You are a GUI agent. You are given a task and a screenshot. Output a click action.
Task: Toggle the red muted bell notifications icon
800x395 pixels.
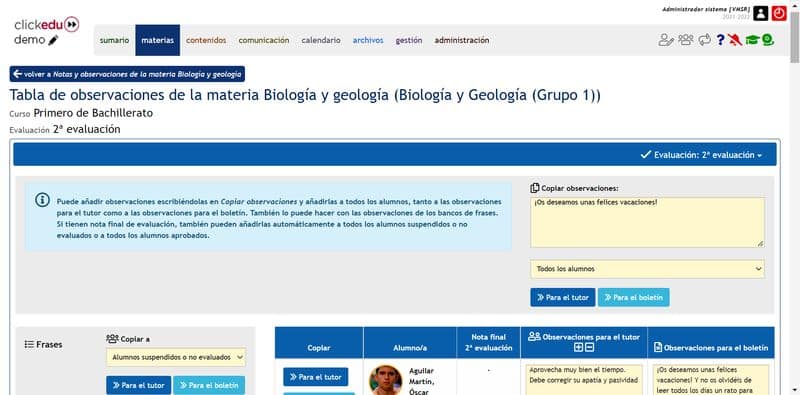pyautogui.click(x=735, y=40)
